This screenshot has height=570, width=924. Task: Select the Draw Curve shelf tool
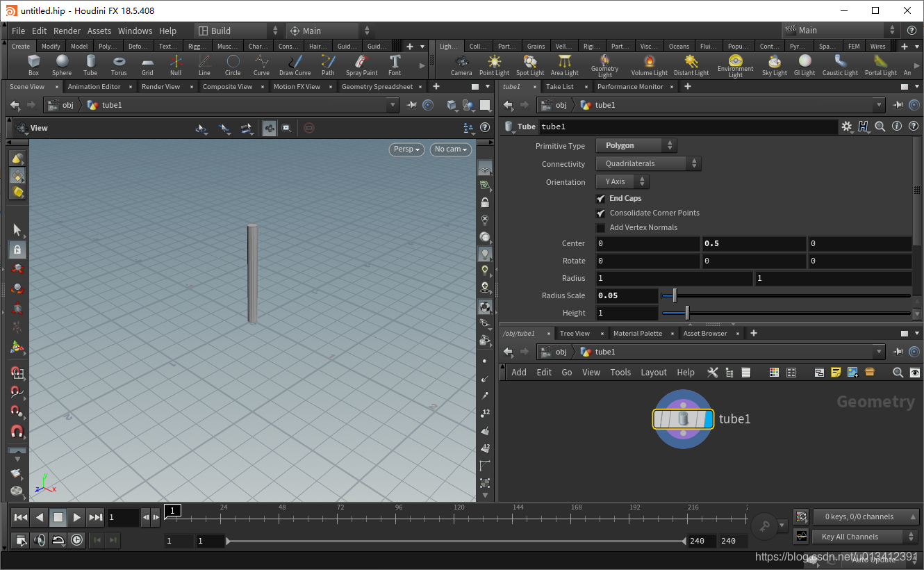click(x=295, y=65)
